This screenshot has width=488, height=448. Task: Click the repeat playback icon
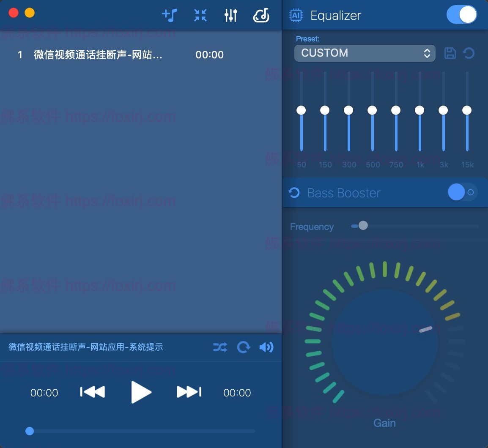(x=244, y=347)
